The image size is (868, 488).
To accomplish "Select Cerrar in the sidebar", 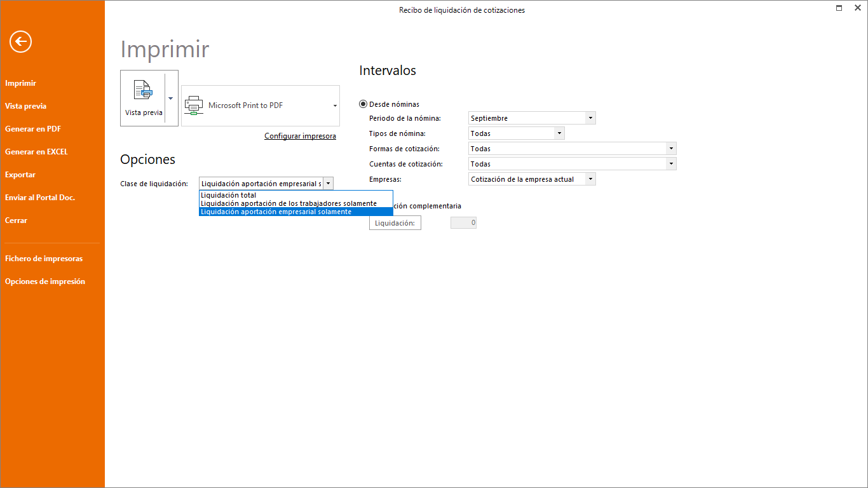I will pyautogui.click(x=17, y=220).
